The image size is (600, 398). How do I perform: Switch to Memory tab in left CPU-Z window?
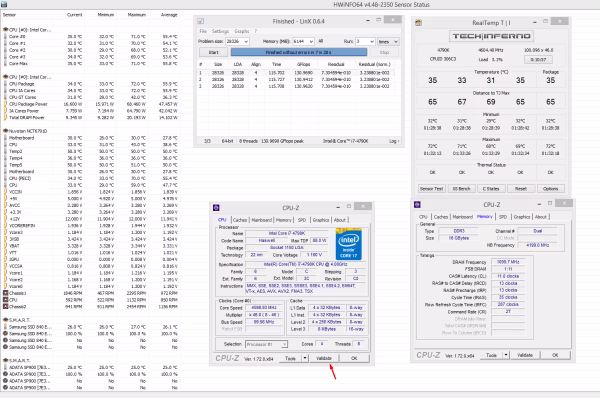click(284, 220)
